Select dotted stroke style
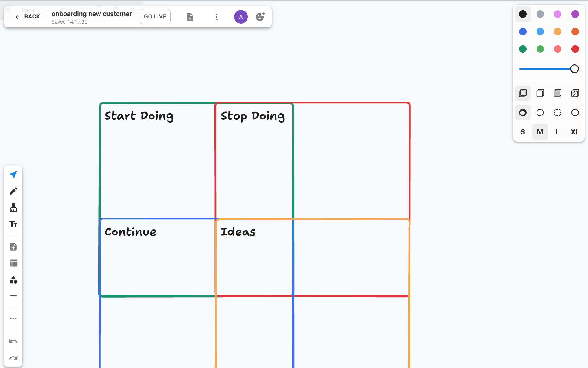This screenshot has height=368, width=588. point(557,113)
